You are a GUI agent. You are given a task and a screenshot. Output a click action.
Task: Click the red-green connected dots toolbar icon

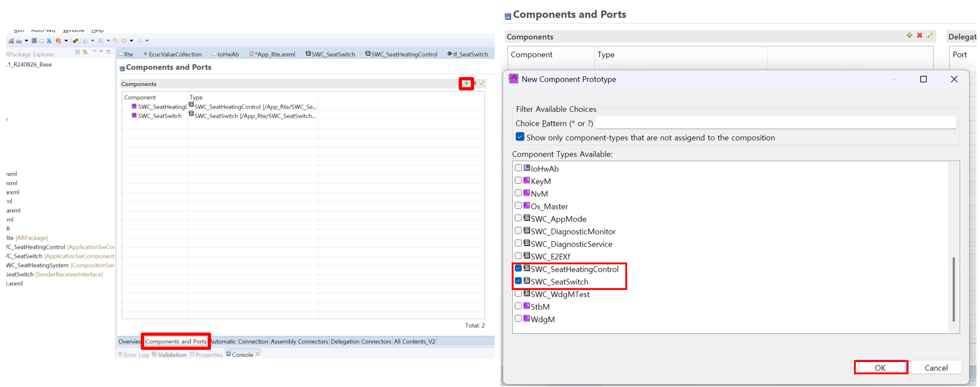point(75,41)
